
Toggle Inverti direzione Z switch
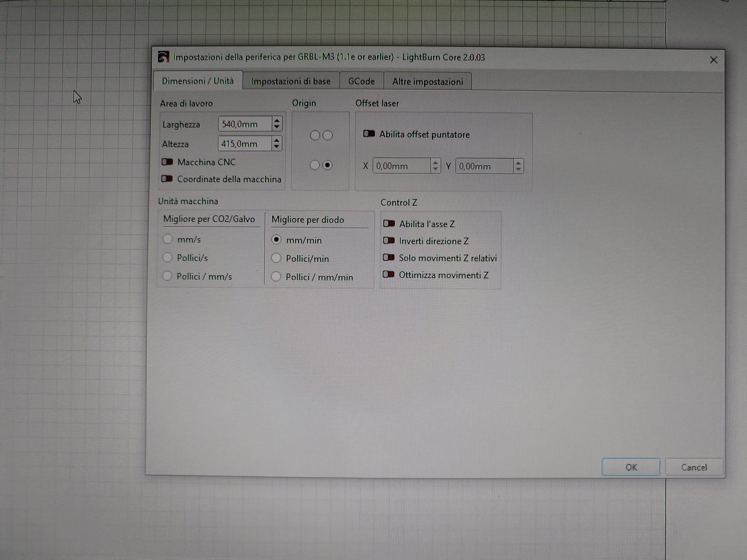tap(389, 241)
